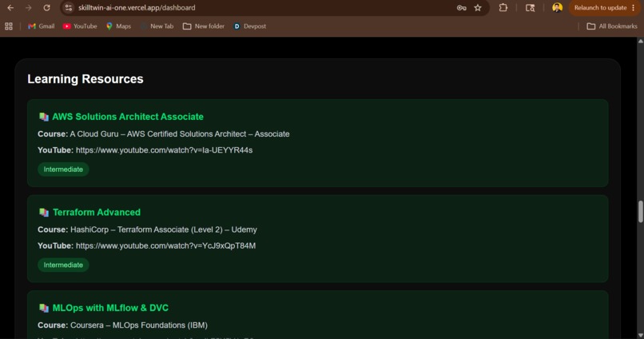Open the saved passwords key icon
This screenshot has height=339, width=644.
[461, 8]
